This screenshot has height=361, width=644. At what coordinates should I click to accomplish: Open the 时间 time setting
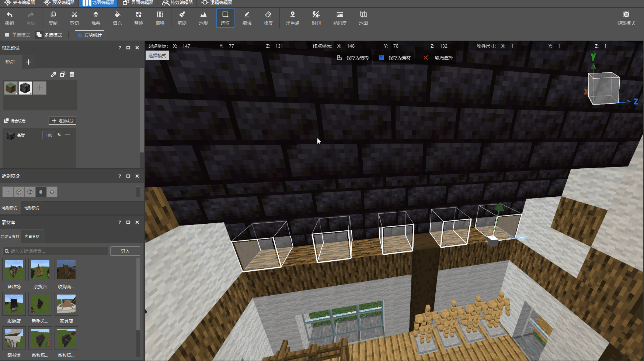(316, 18)
